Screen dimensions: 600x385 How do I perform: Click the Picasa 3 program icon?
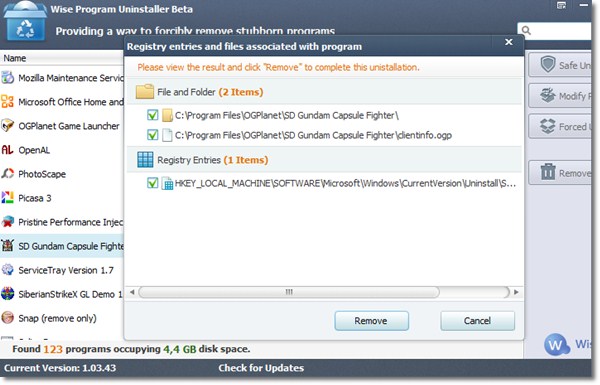point(7,198)
